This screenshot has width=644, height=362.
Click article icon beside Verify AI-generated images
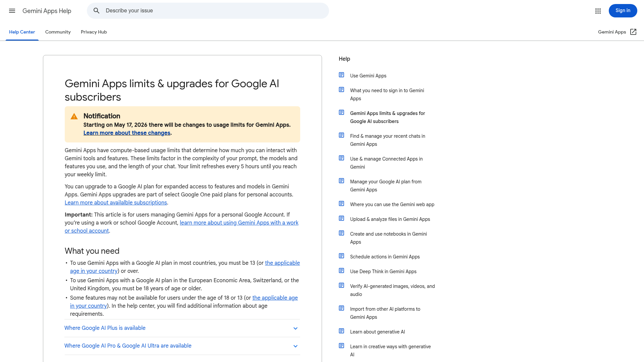(x=341, y=285)
